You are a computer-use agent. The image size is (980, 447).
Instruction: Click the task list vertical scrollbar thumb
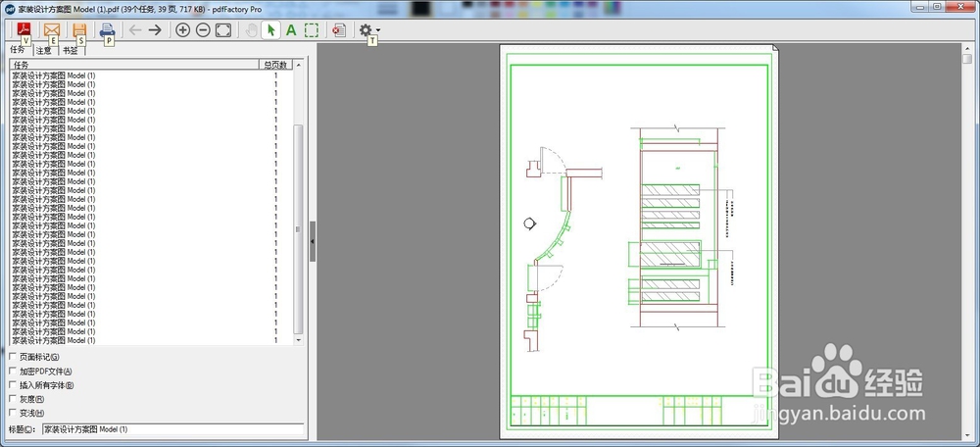point(298,228)
